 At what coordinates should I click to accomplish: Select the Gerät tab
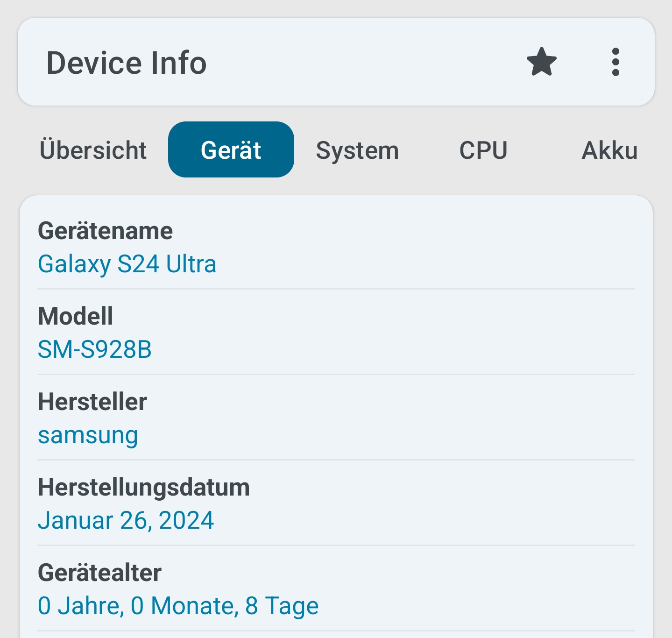[231, 150]
